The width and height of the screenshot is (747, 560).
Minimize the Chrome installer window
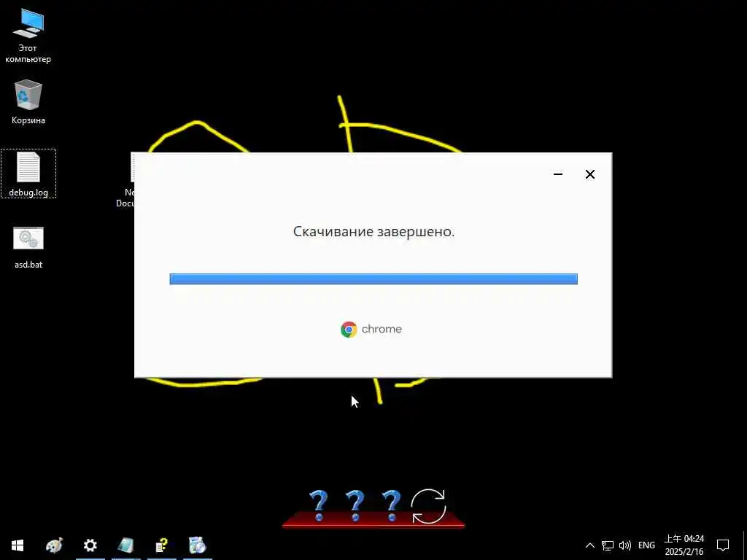coord(558,174)
